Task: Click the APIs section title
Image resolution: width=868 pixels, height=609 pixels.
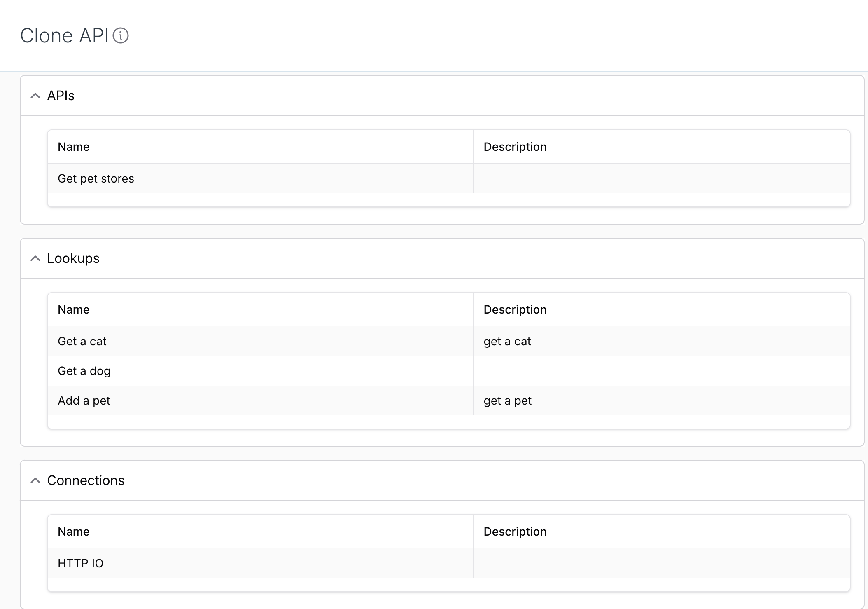Action: [x=61, y=96]
